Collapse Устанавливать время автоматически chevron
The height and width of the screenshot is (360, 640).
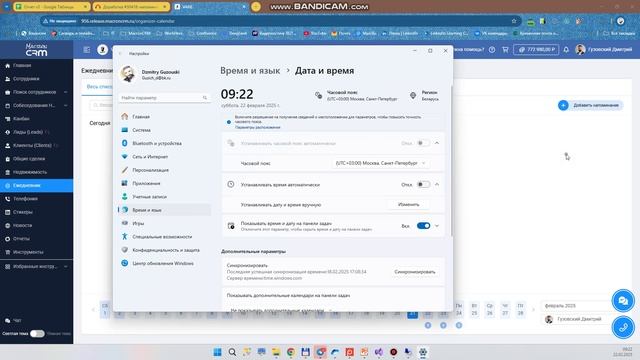pos(437,184)
